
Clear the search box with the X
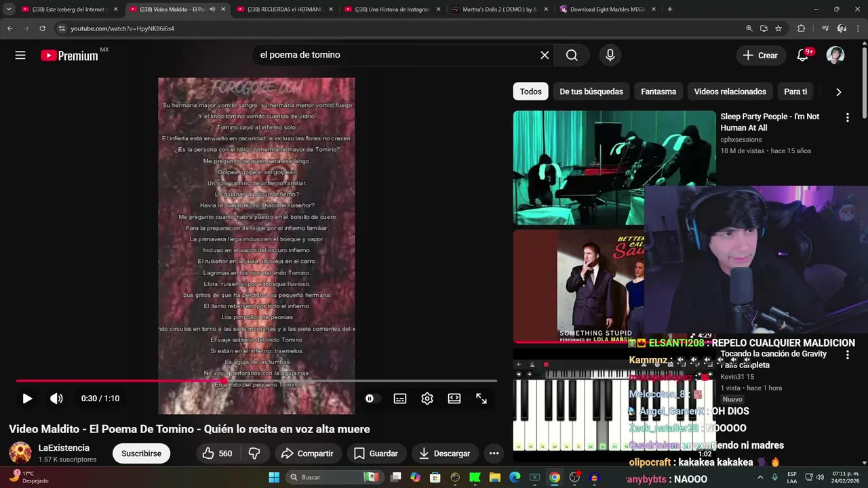click(x=545, y=56)
